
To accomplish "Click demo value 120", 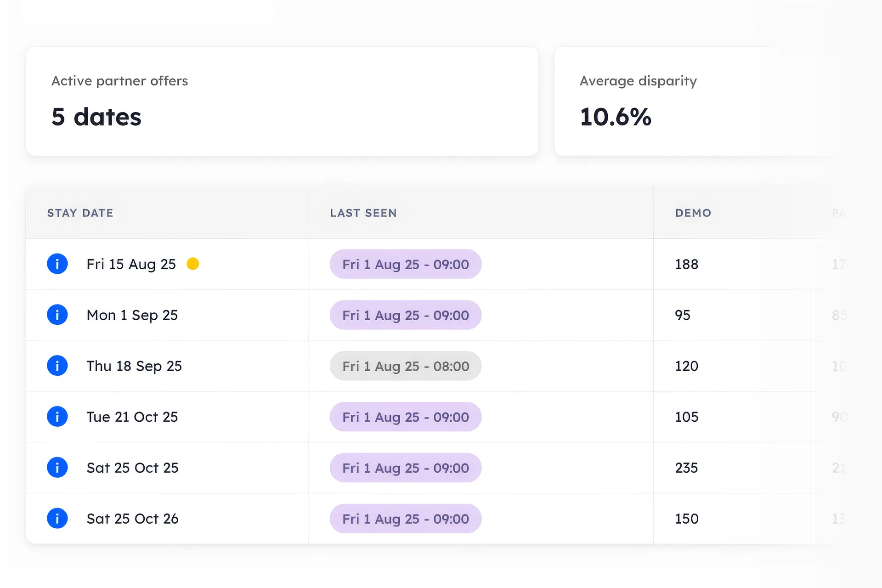I will click(x=687, y=366).
